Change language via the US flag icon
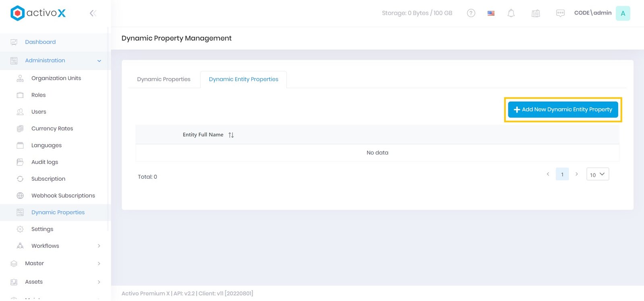This screenshot has height=301, width=644. tap(491, 13)
